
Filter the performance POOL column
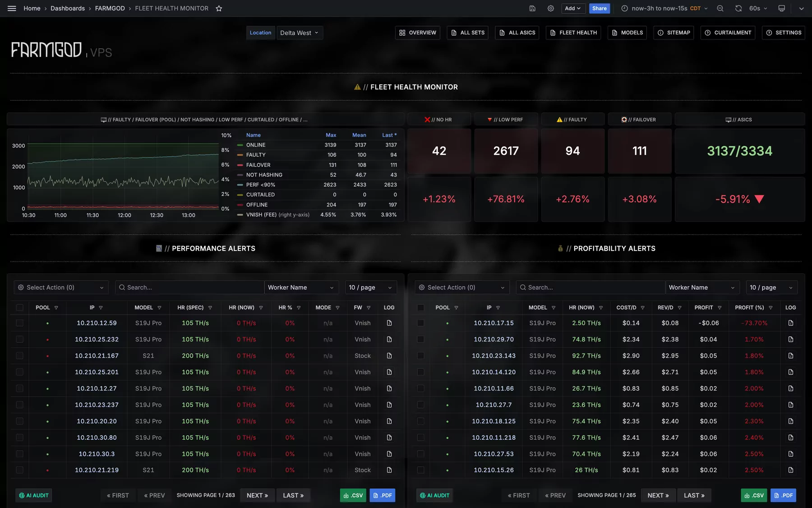pyautogui.click(x=56, y=308)
